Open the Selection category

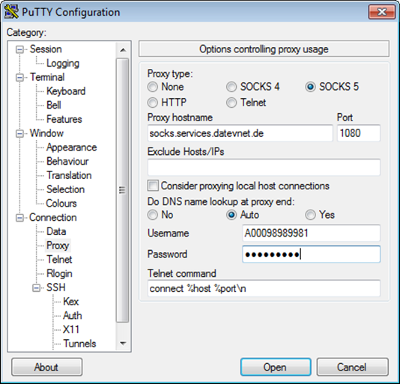point(65,189)
